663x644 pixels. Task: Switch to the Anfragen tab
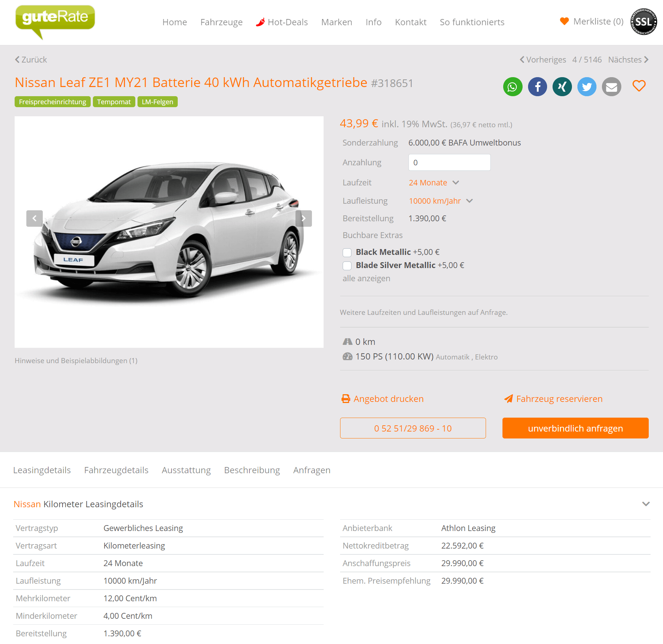pos(312,470)
